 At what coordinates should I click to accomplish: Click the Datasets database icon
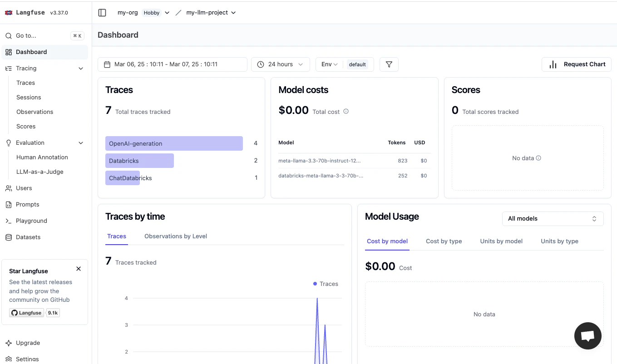click(x=9, y=237)
